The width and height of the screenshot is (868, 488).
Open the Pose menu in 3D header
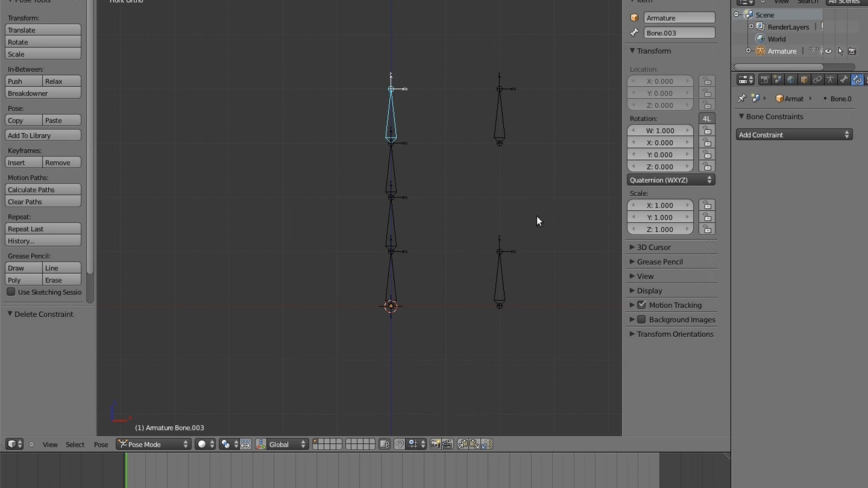[x=101, y=445]
